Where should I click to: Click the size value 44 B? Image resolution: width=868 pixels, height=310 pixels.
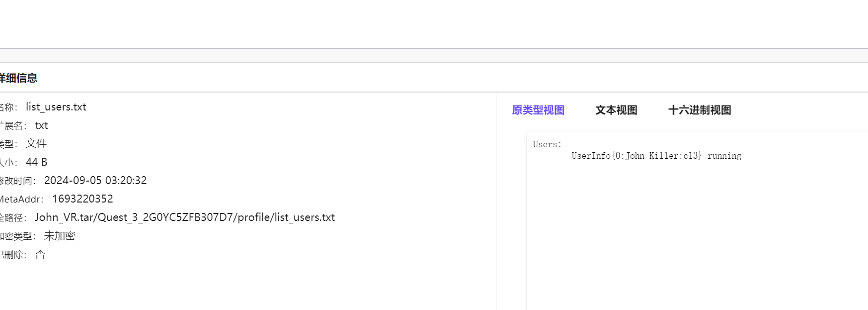(36, 162)
